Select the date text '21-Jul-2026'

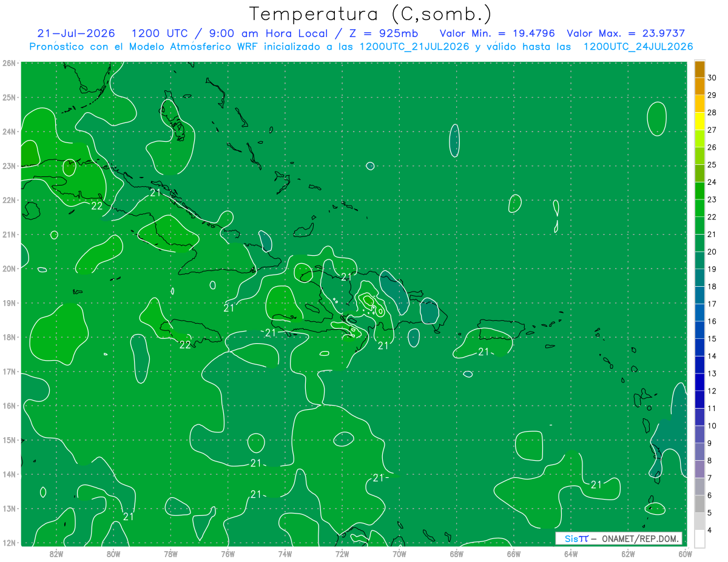tap(76, 33)
